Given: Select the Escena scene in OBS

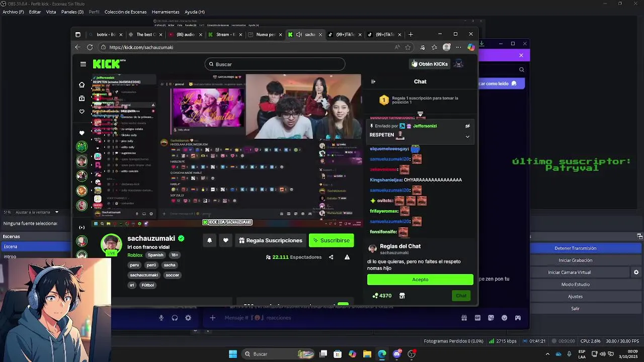Looking at the screenshot, I should tap(35, 247).
